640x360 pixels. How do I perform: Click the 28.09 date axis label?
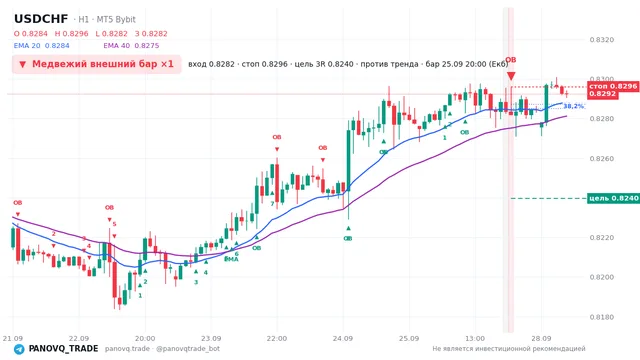(x=541, y=338)
